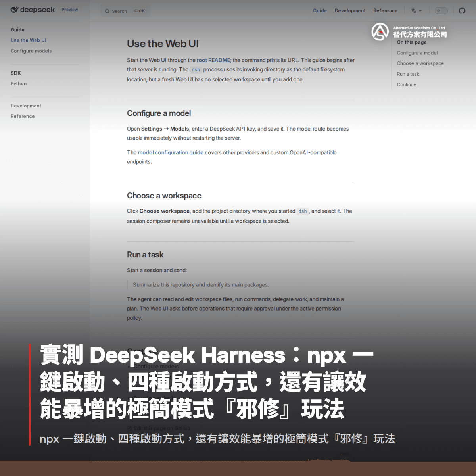Click the 'Use the Web UI' page heading
Viewport: 476px width, 476px height.
click(163, 44)
